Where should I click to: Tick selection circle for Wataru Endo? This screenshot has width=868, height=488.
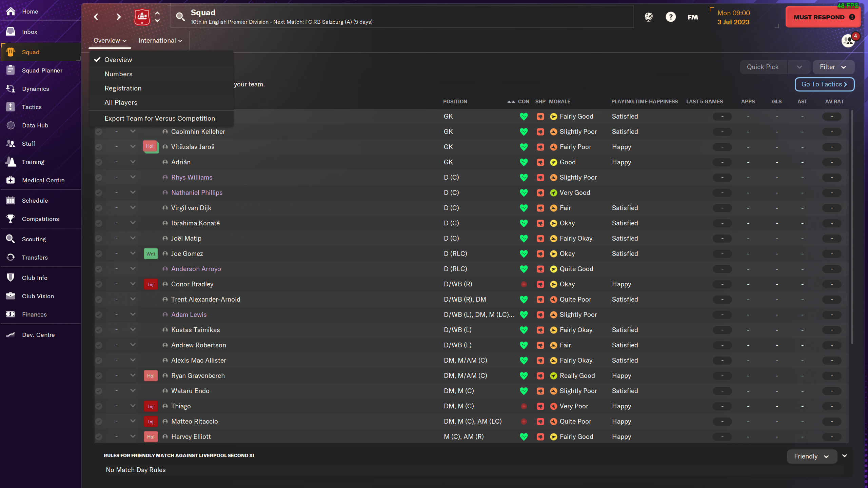[x=99, y=391]
